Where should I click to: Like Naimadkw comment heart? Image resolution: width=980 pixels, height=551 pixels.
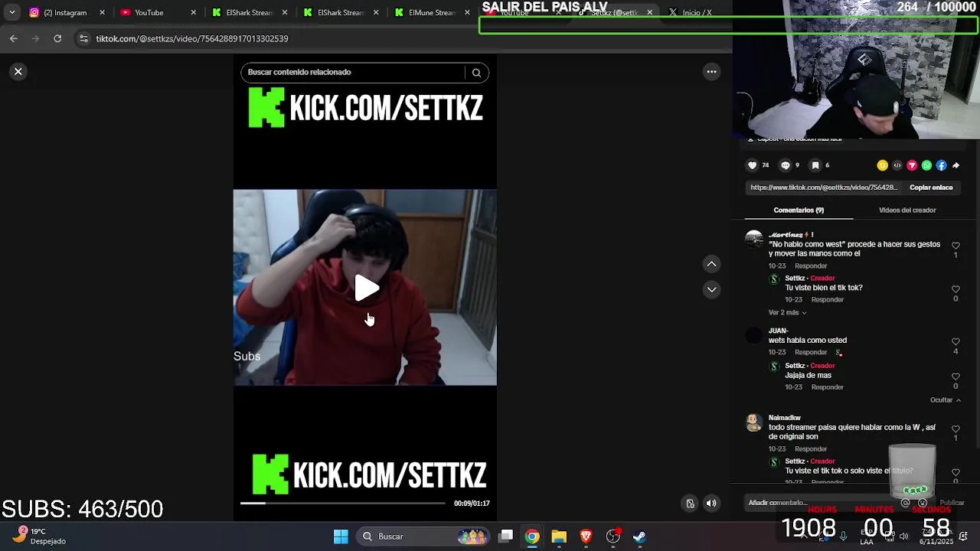[x=955, y=429]
